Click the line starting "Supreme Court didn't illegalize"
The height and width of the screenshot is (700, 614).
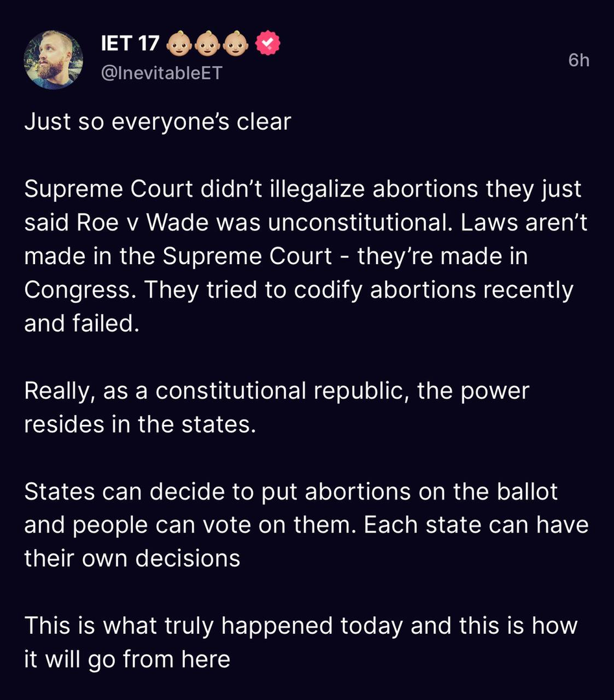(303, 190)
